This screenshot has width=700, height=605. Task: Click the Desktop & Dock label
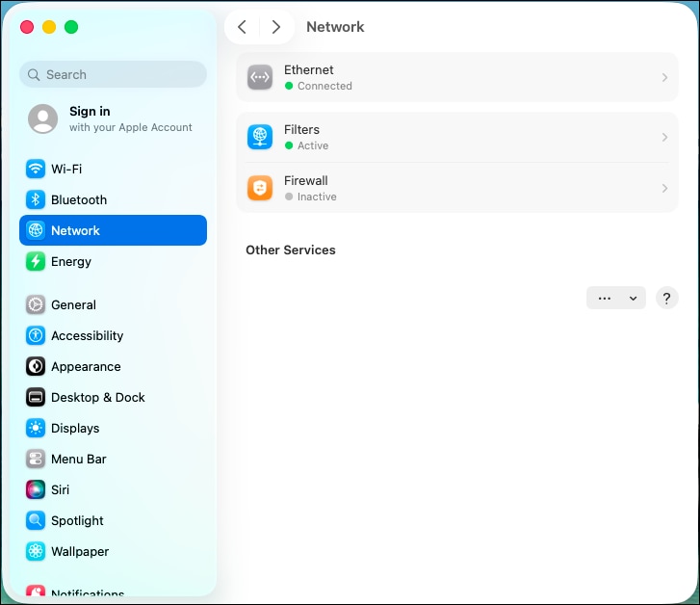pos(98,397)
